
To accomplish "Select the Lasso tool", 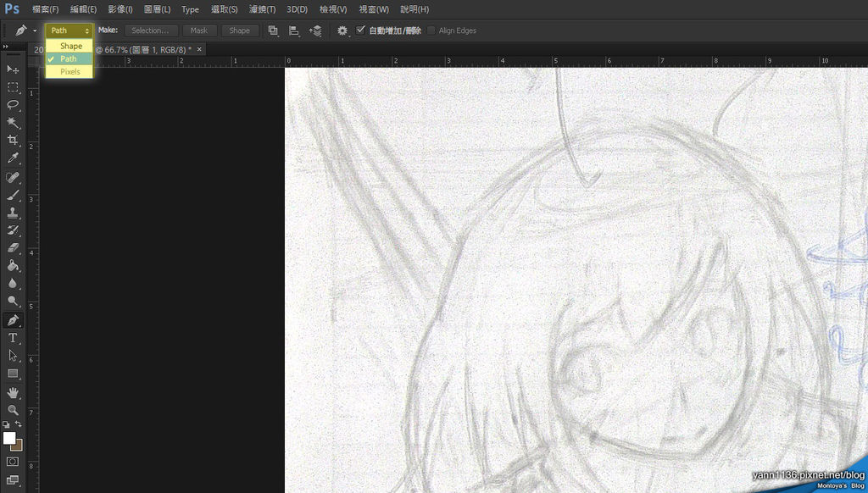I will click(13, 105).
